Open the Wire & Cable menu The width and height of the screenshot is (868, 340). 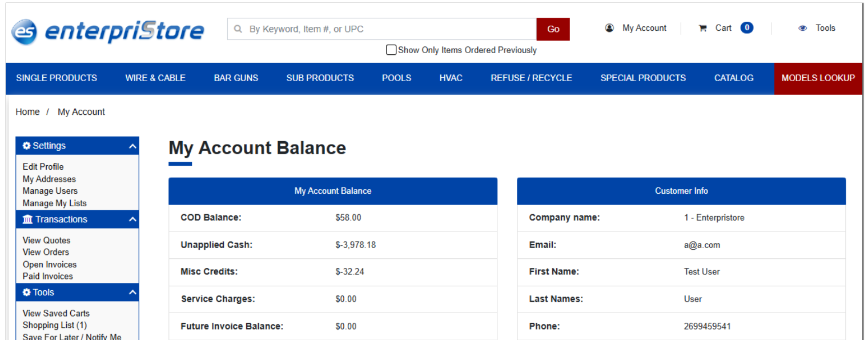click(155, 78)
